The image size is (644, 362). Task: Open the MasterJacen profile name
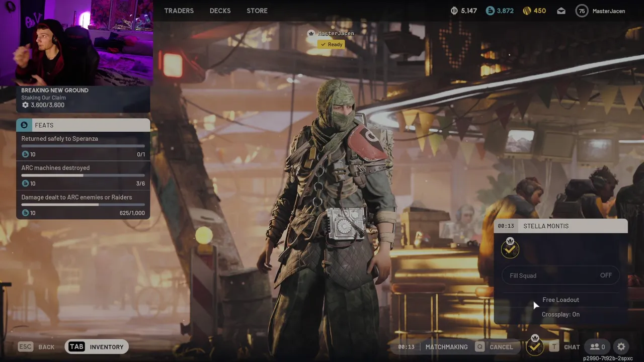point(609,11)
